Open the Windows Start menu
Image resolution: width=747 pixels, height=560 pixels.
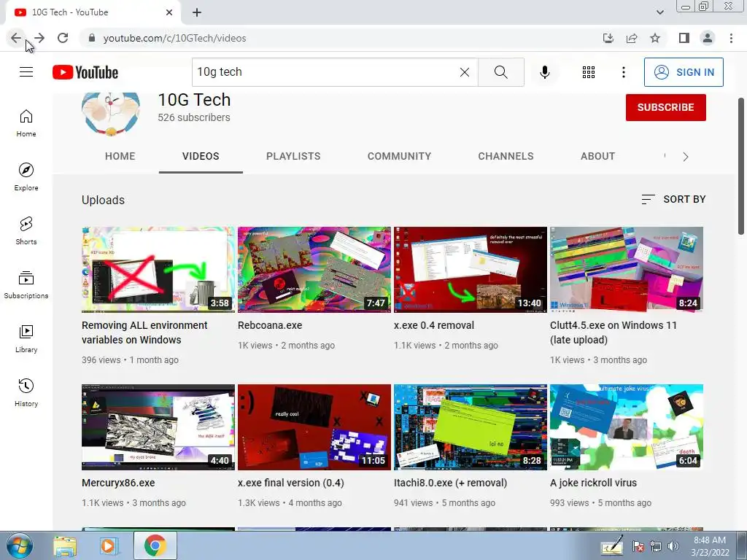tap(19, 545)
